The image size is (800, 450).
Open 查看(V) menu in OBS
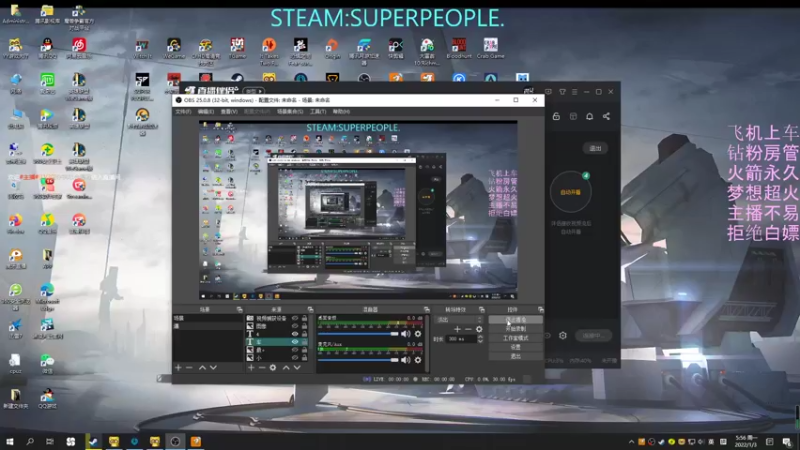pos(229,111)
